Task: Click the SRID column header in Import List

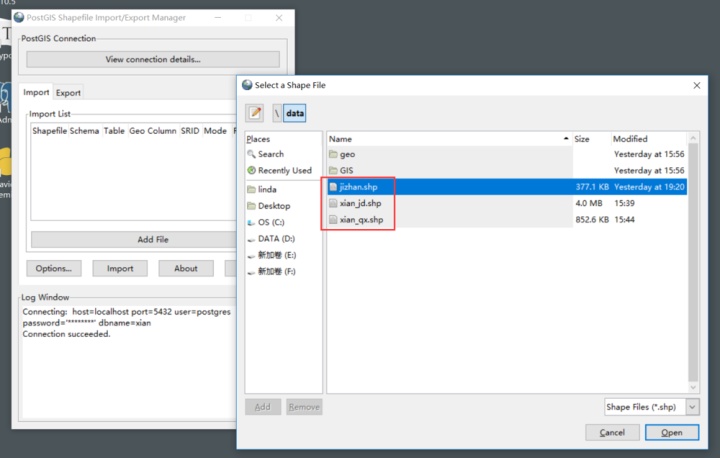Action: tap(190, 131)
